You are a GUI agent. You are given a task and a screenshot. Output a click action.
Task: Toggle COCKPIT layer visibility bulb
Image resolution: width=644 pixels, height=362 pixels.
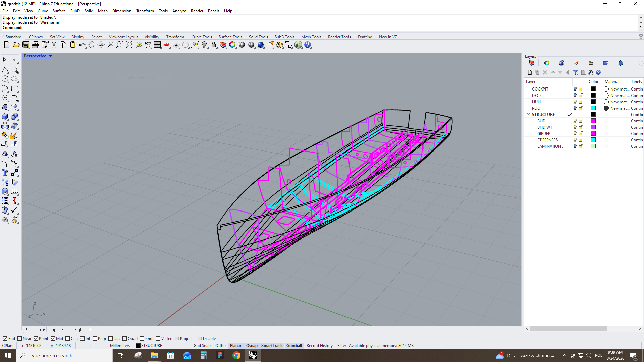point(575,89)
